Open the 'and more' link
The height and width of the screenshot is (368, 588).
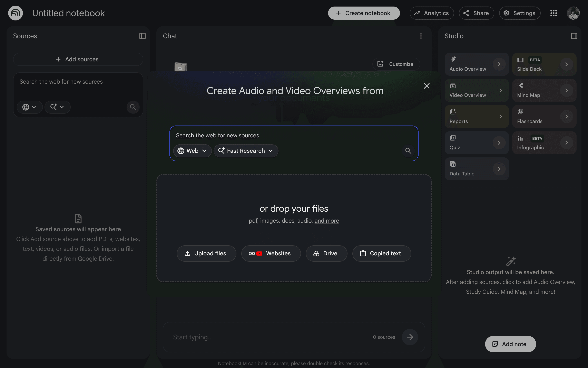pyautogui.click(x=326, y=221)
